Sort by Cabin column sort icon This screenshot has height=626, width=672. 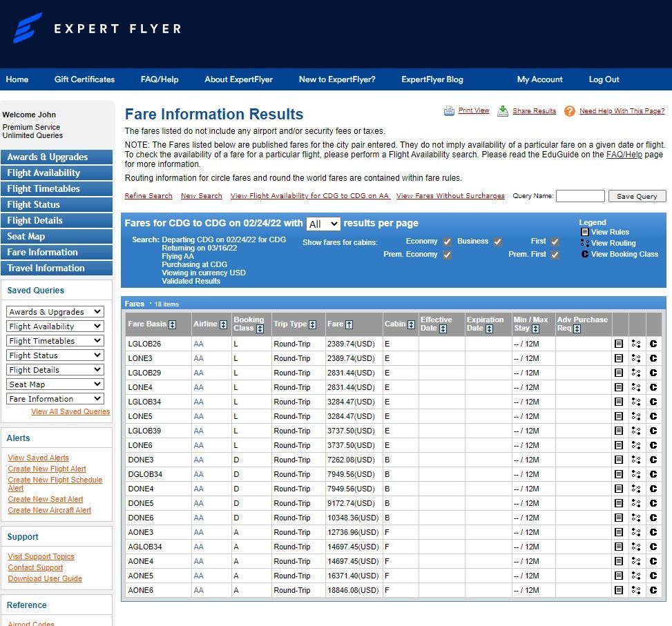tap(411, 324)
